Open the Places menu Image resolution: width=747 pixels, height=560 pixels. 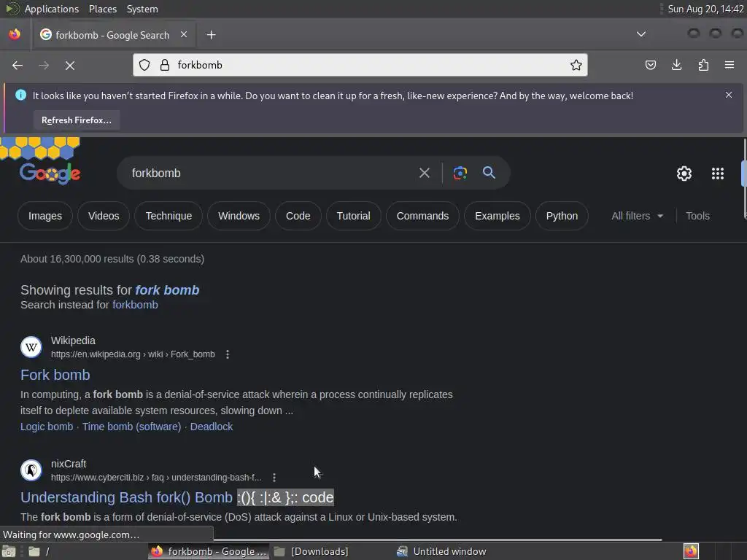click(102, 9)
